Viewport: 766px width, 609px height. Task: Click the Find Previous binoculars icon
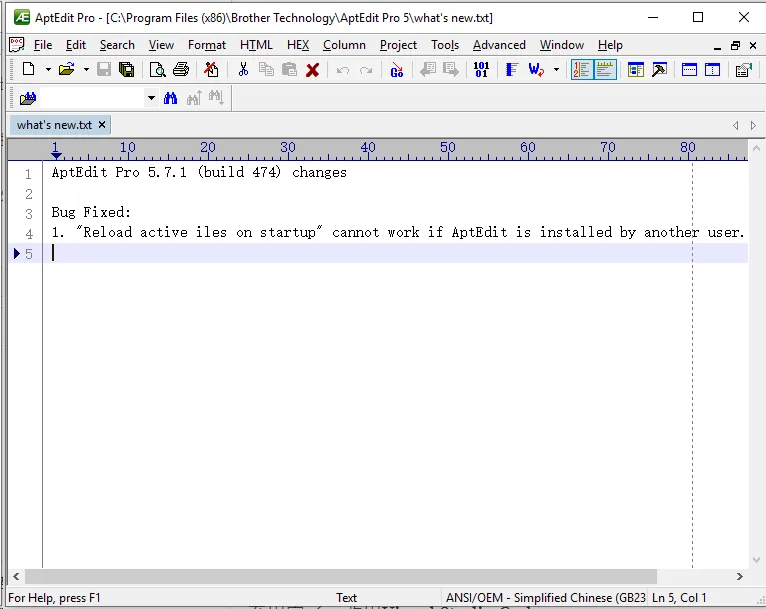194,98
